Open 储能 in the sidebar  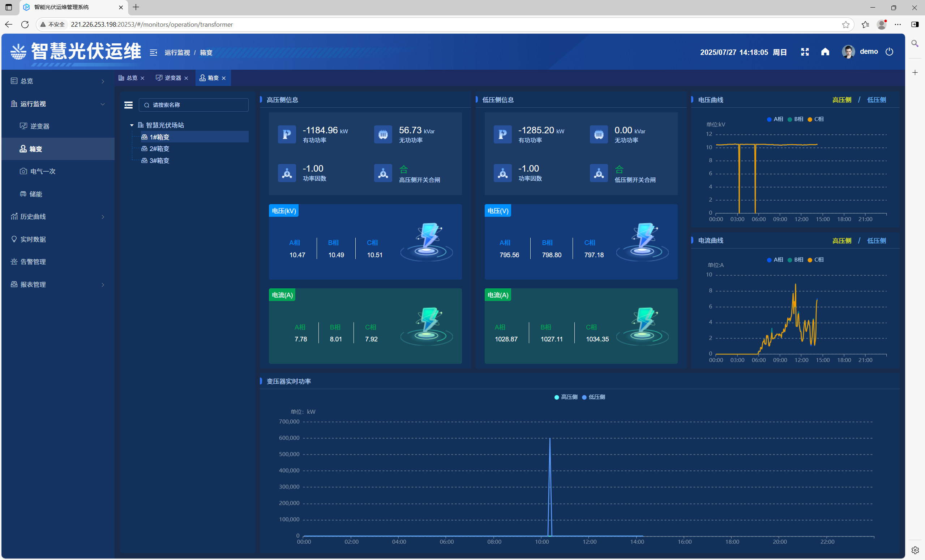point(36,194)
